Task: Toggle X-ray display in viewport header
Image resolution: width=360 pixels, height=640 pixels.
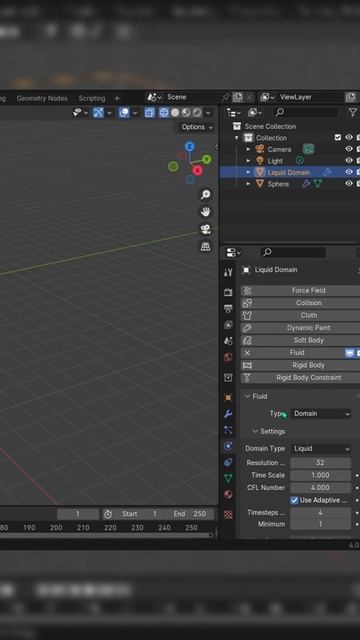Action: (150, 113)
